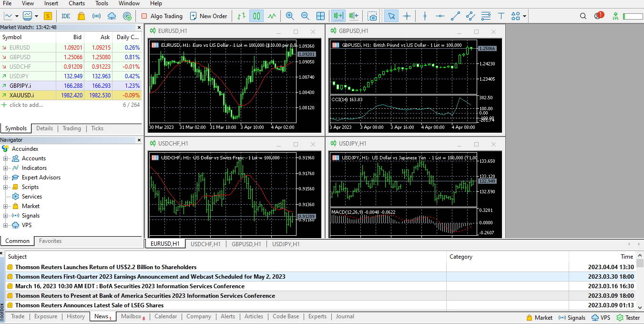Screen dimensions: 644x324
Task: Draw an equidistant channel
Action: point(470,16)
